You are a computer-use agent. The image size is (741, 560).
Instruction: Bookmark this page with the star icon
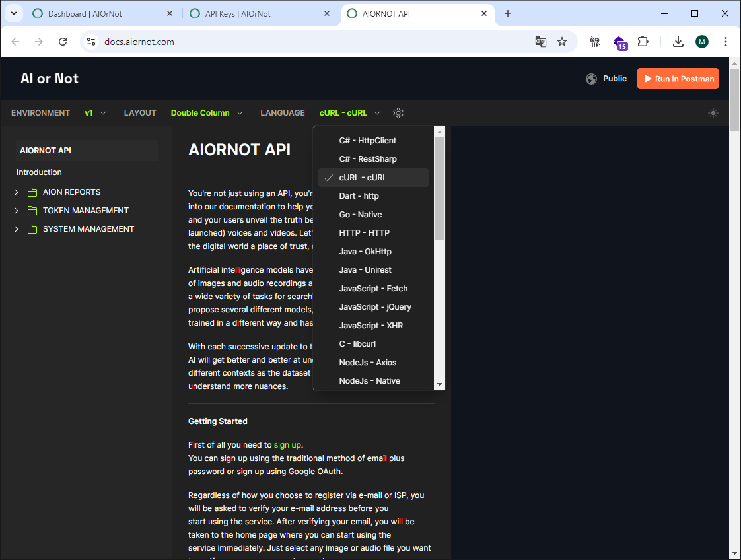pyautogui.click(x=562, y=42)
